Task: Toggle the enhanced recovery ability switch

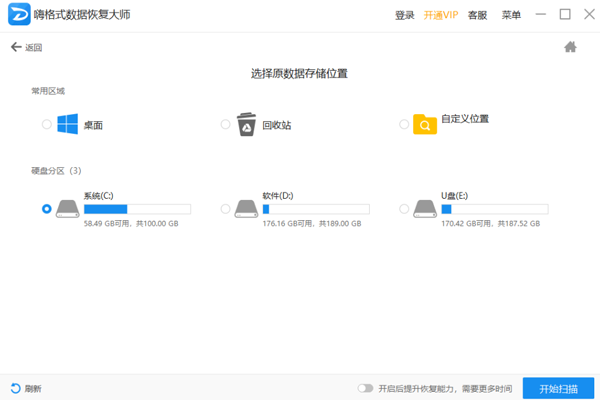Action: [x=366, y=388]
